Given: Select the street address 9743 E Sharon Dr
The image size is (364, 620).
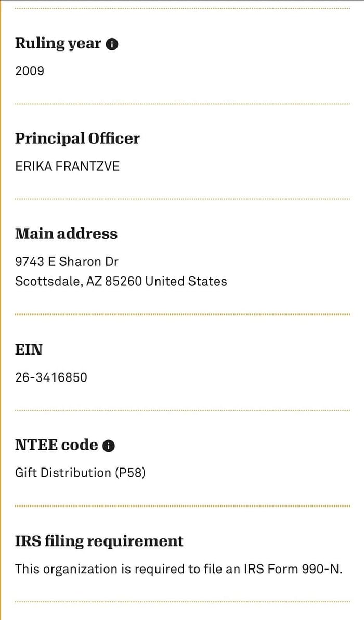Looking at the screenshot, I should click(67, 261).
